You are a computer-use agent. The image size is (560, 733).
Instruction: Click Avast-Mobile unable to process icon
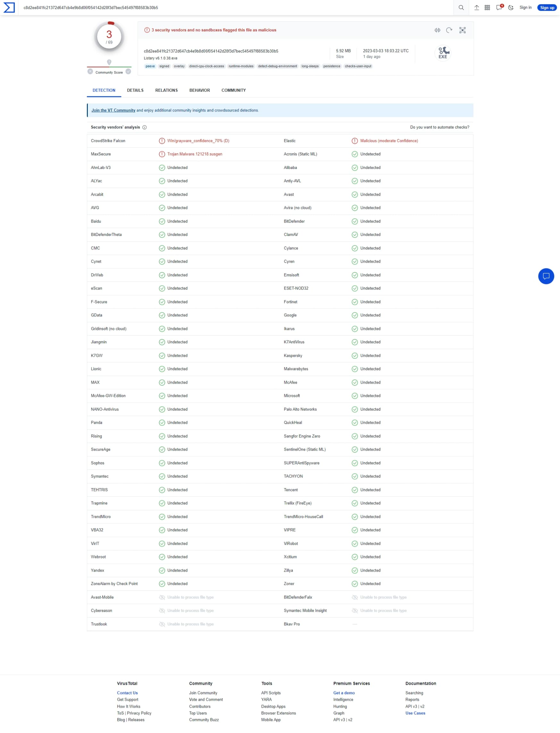(x=162, y=597)
